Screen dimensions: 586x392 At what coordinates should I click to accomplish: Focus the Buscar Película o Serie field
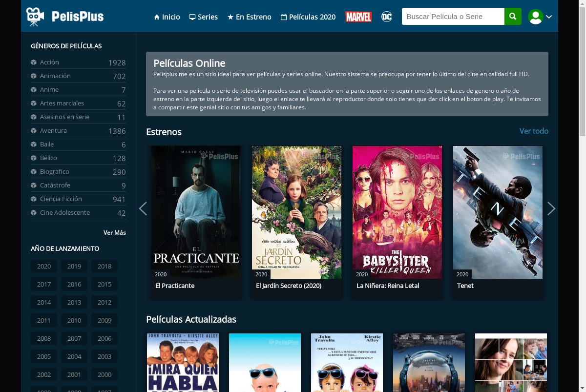pos(453,17)
